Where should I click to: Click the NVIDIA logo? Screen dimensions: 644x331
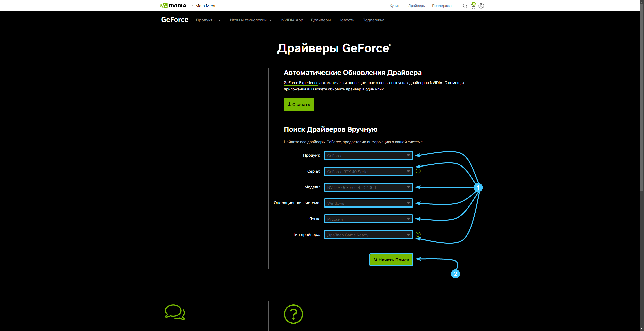pyautogui.click(x=173, y=6)
